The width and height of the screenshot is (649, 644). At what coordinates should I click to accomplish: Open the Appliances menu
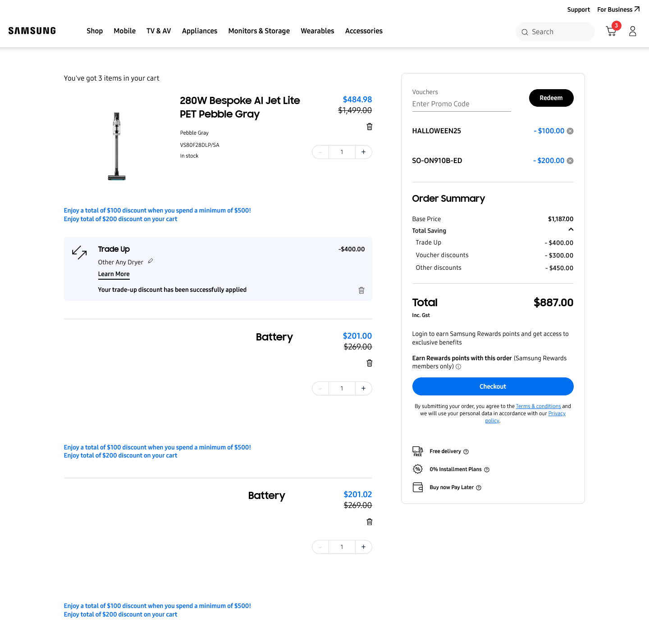point(199,31)
